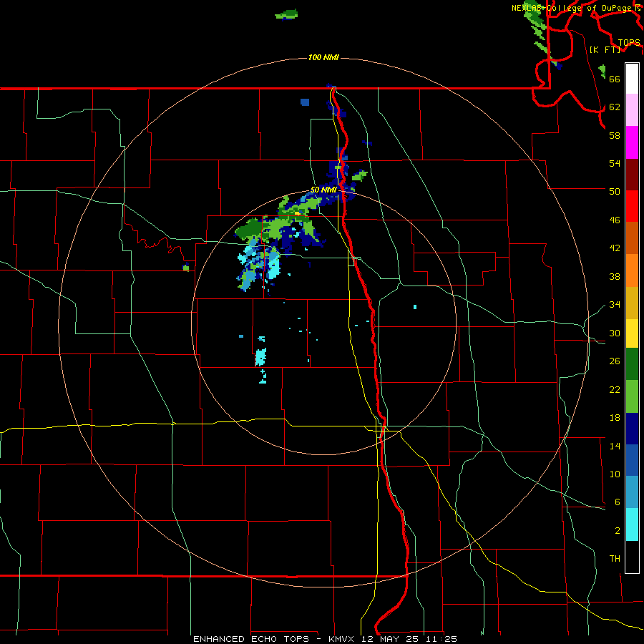Select the "10" scale label
The width and height of the screenshot is (644, 644).
[x=615, y=474]
